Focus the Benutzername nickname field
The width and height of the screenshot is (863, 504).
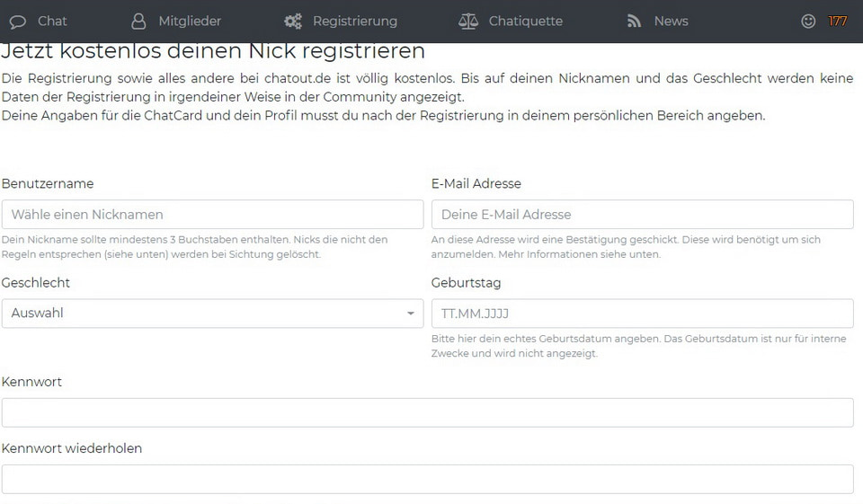212,215
